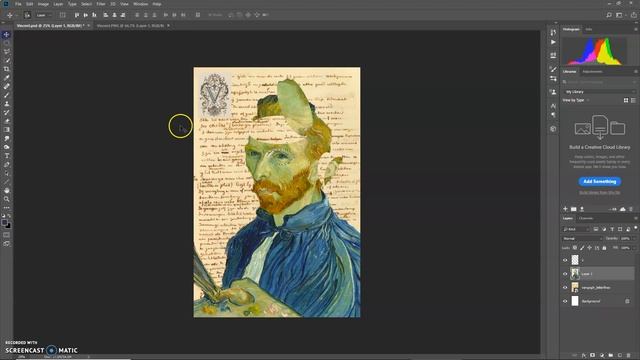Open the Image menu
Viewport: 640px width, 360px height.
coord(43,4)
